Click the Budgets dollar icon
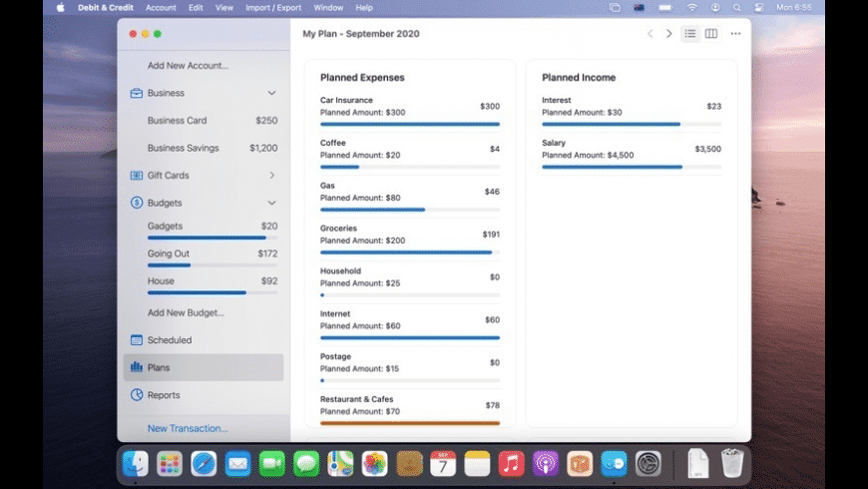 136,203
